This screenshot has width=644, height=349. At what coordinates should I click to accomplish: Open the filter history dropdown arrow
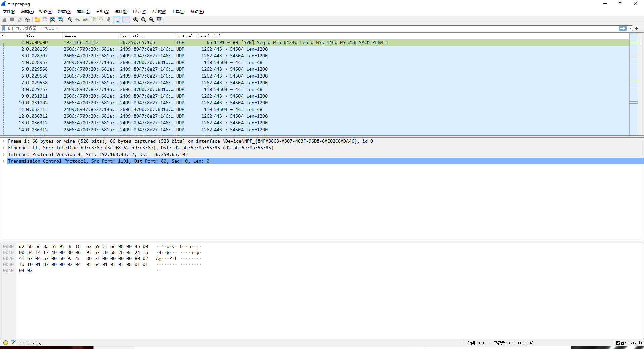[630, 28]
